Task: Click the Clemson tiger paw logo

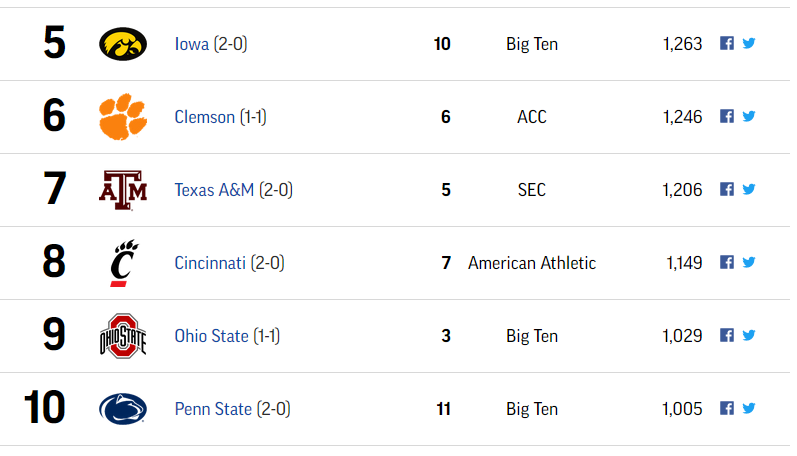Action: [x=123, y=116]
